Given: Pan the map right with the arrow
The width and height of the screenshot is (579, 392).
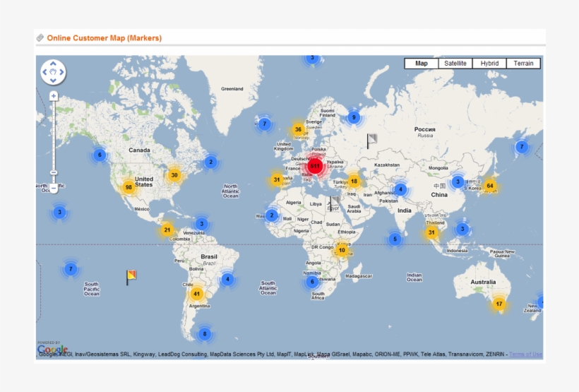Looking at the screenshot, I should click(61, 72).
